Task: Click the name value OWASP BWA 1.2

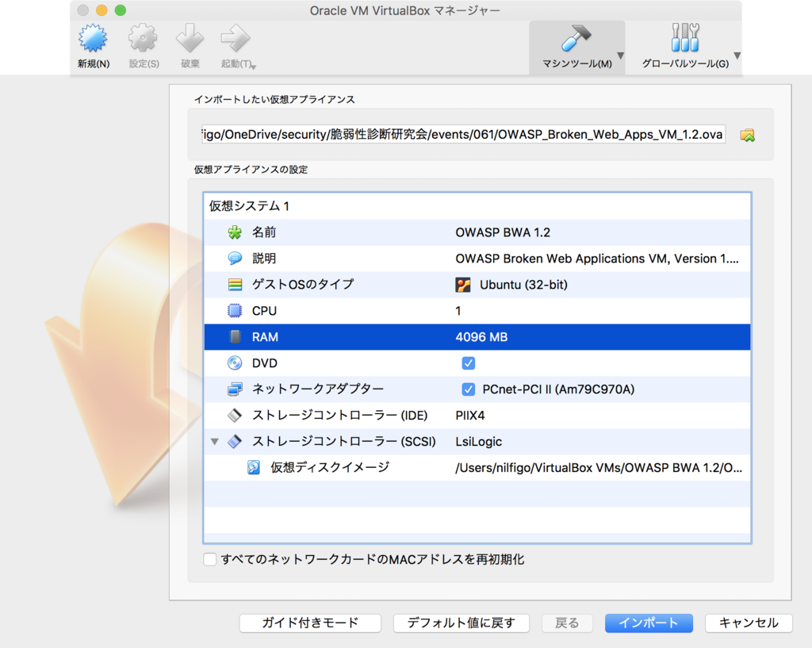Action: coord(503,232)
